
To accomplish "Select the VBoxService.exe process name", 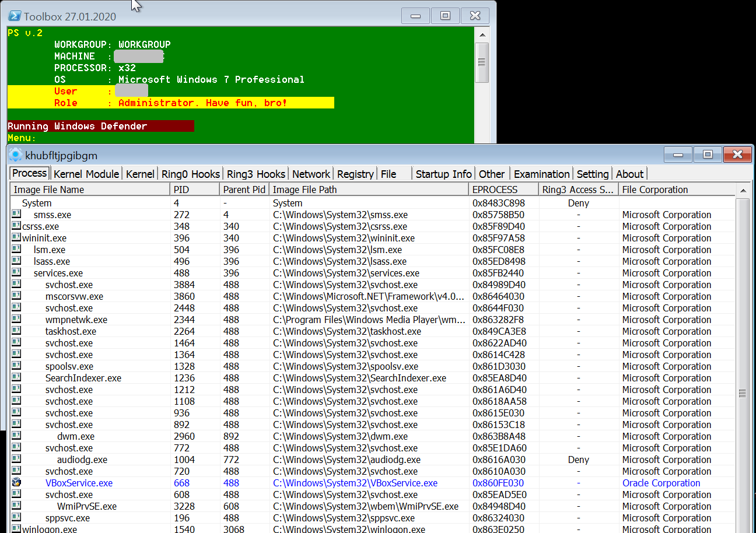I will [x=79, y=483].
